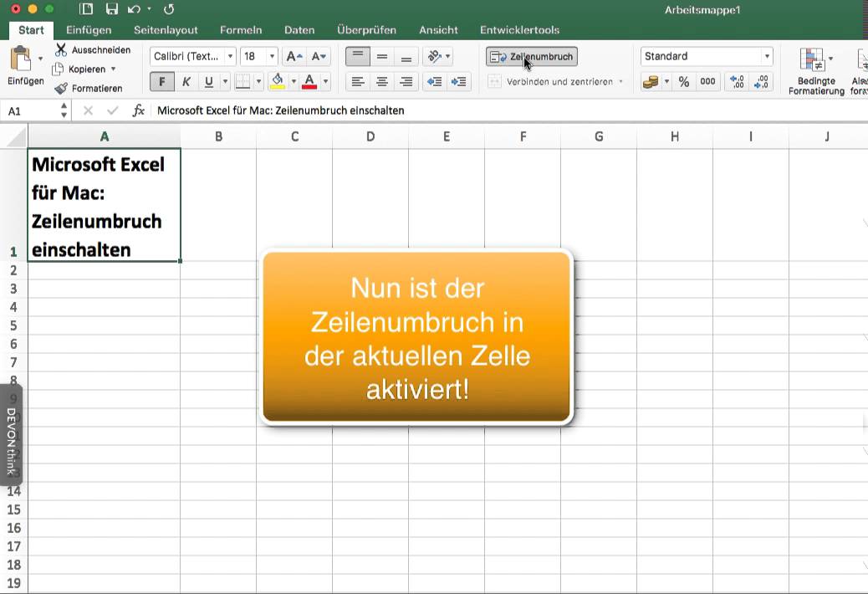Click the text orientation icon
Screen dimensions: 868x594
(435, 56)
